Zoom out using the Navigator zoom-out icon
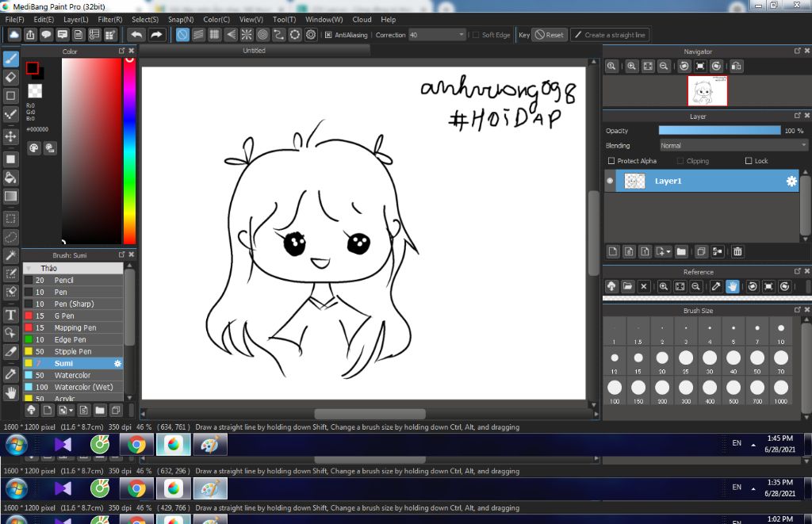812x524 pixels. coord(664,67)
